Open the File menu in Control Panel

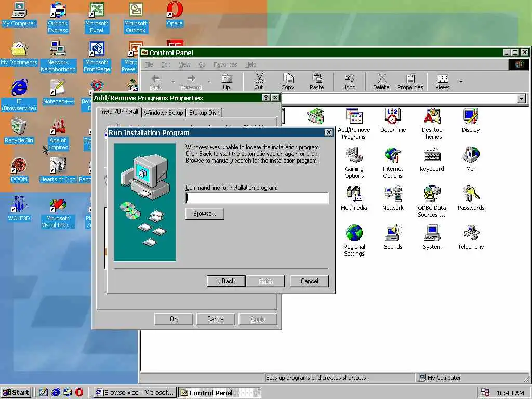tap(149, 64)
